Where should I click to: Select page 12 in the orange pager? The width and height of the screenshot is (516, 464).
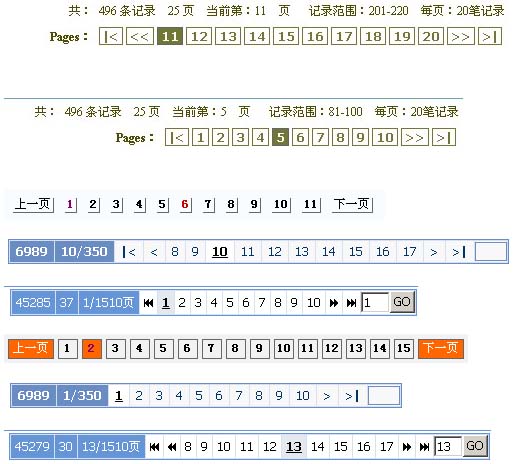click(x=332, y=349)
